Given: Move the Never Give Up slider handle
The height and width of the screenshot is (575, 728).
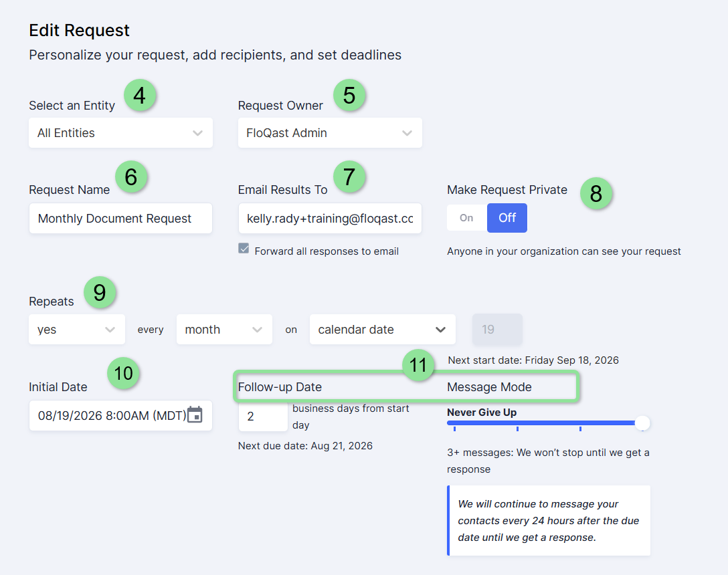Looking at the screenshot, I should (x=642, y=423).
